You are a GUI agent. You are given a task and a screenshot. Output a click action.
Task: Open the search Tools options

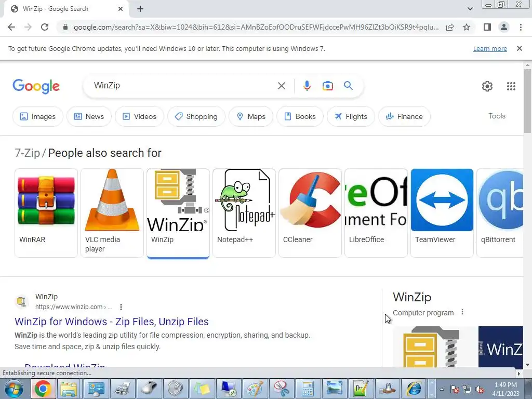(x=497, y=116)
